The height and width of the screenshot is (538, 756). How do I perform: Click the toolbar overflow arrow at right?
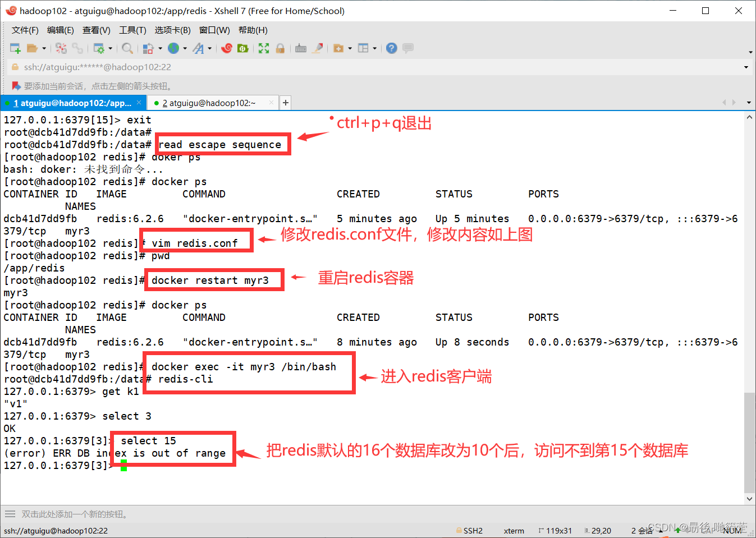pyautogui.click(x=750, y=52)
